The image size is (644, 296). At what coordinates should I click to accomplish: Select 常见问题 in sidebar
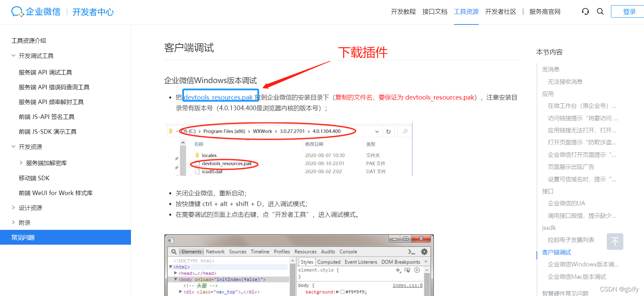65,237
